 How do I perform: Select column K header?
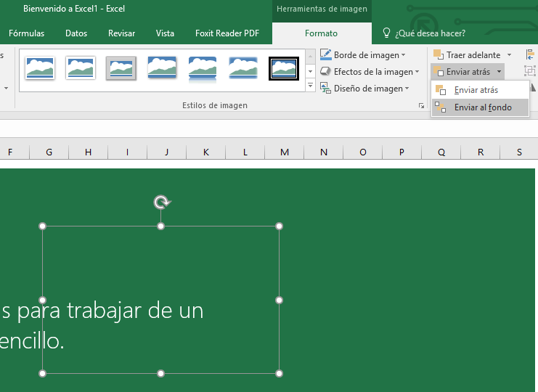tap(206, 152)
